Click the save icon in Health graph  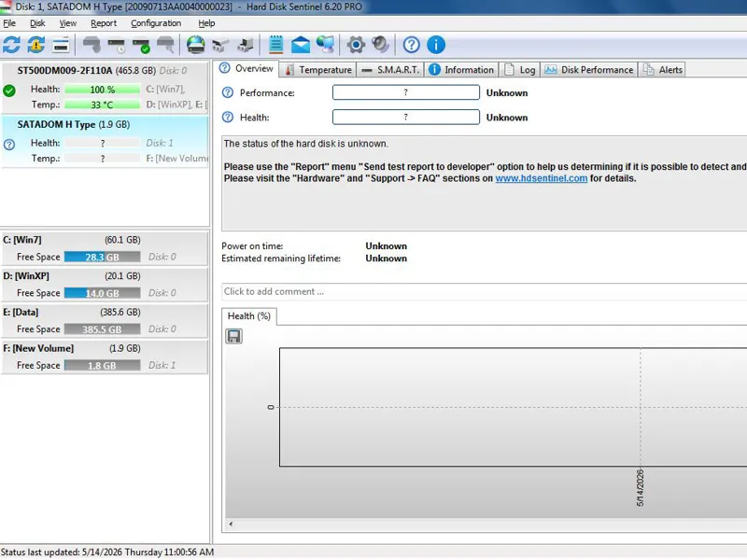coord(233,337)
